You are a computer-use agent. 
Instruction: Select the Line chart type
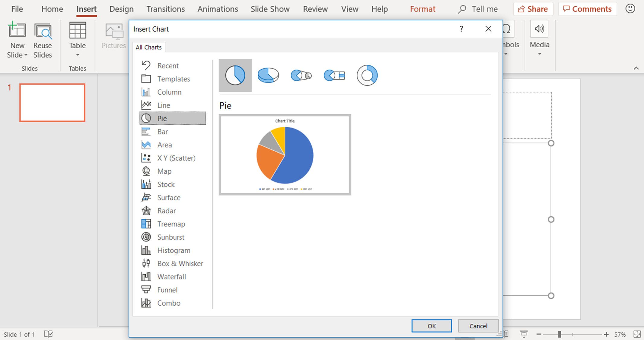coord(164,105)
